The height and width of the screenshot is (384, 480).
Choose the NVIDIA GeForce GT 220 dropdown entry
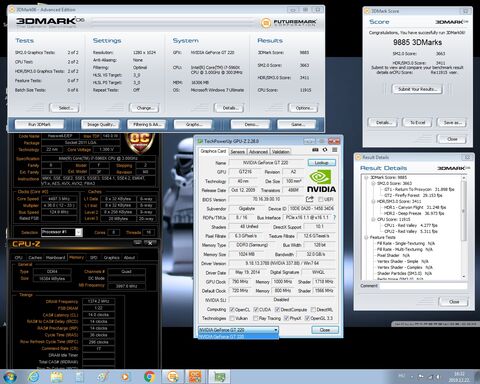(238, 337)
